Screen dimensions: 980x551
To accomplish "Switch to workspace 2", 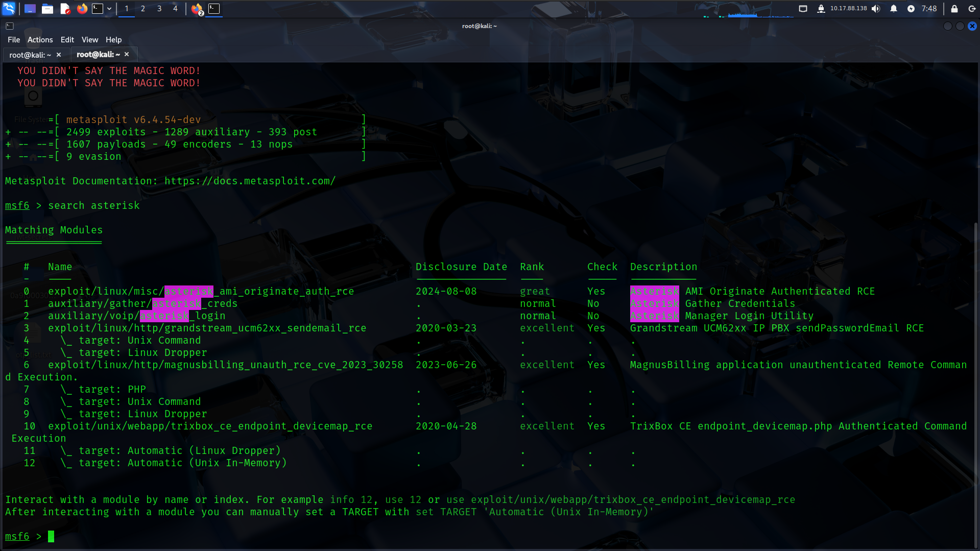I will (143, 9).
